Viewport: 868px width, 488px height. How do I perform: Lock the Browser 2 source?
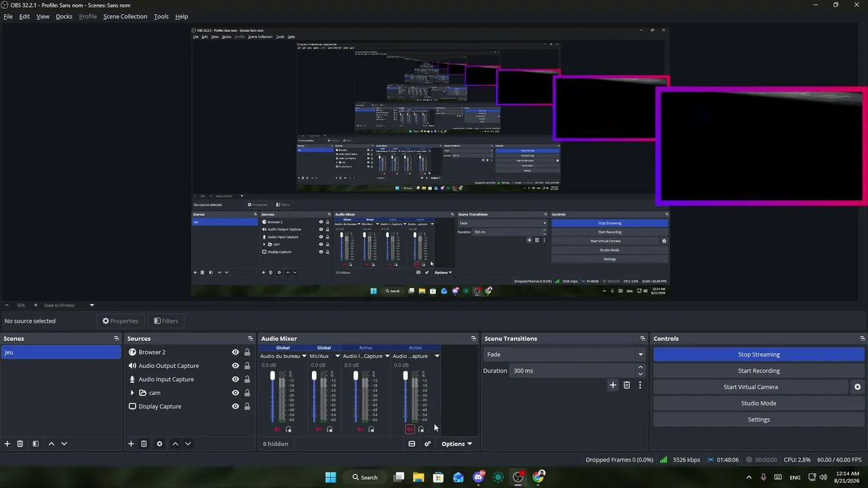pyautogui.click(x=247, y=352)
